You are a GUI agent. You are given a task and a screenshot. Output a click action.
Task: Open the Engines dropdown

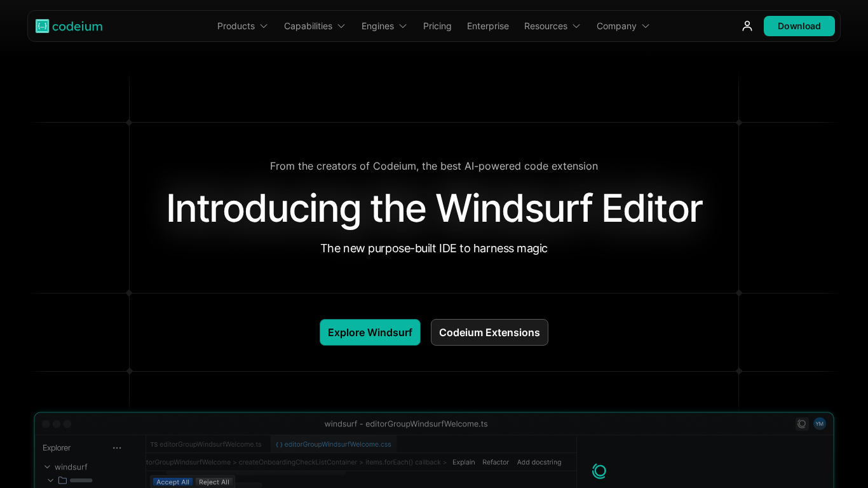(x=384, y=26)
